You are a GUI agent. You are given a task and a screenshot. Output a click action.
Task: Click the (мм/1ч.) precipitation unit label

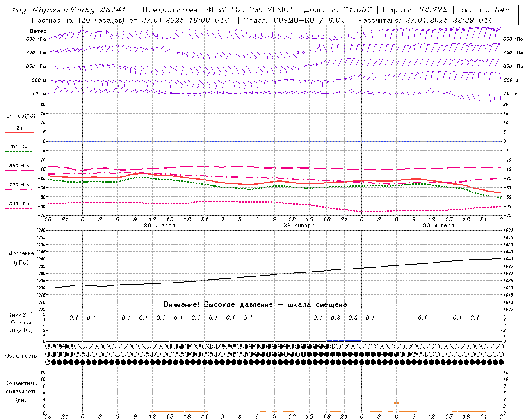click(21, 330)
